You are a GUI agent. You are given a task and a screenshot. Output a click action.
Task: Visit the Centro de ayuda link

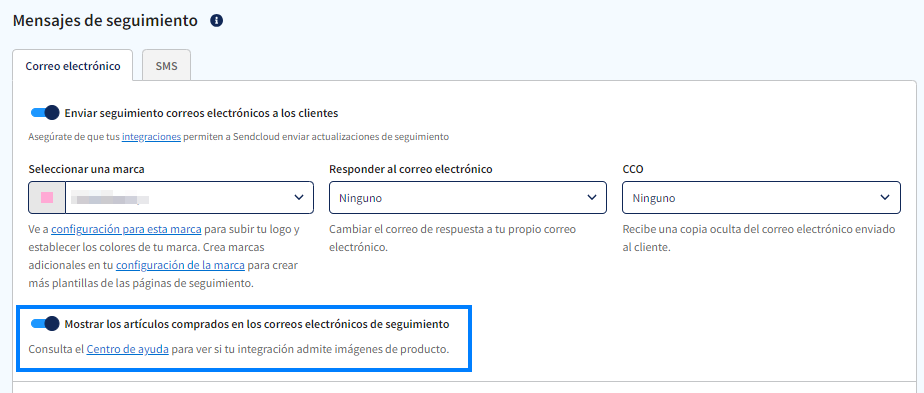click(x=128, y=349)
